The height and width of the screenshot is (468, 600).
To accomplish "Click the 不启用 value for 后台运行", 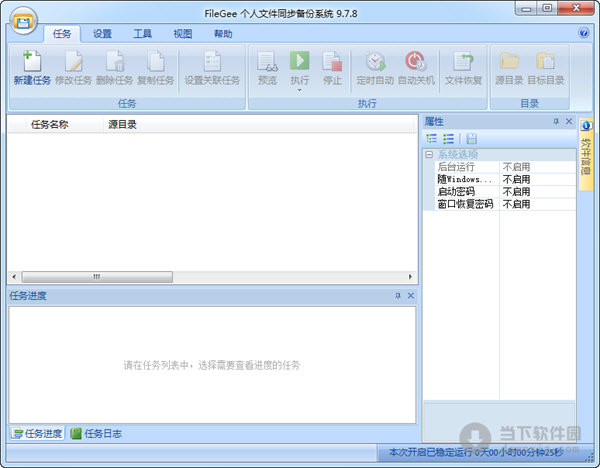I will pyautogui.click(x=516, y=167).
